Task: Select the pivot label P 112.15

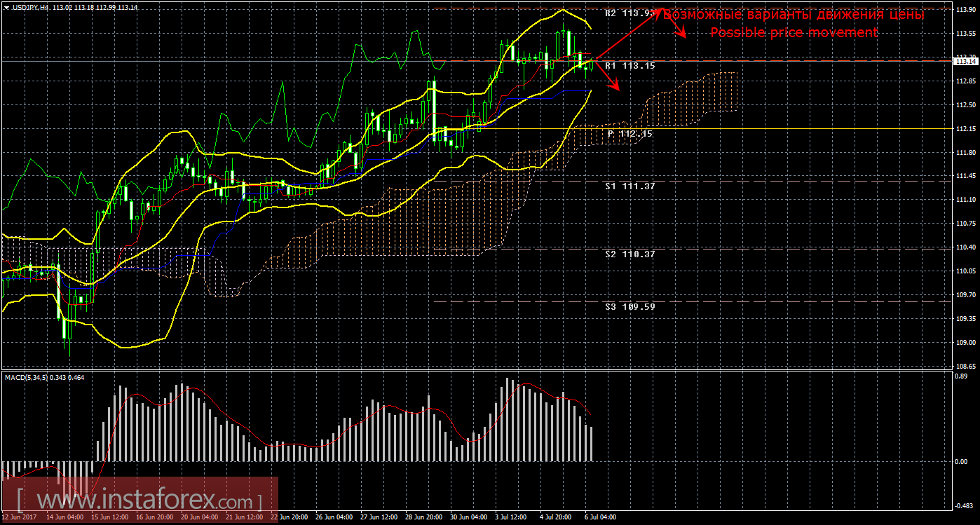Action: coord(630,133)
